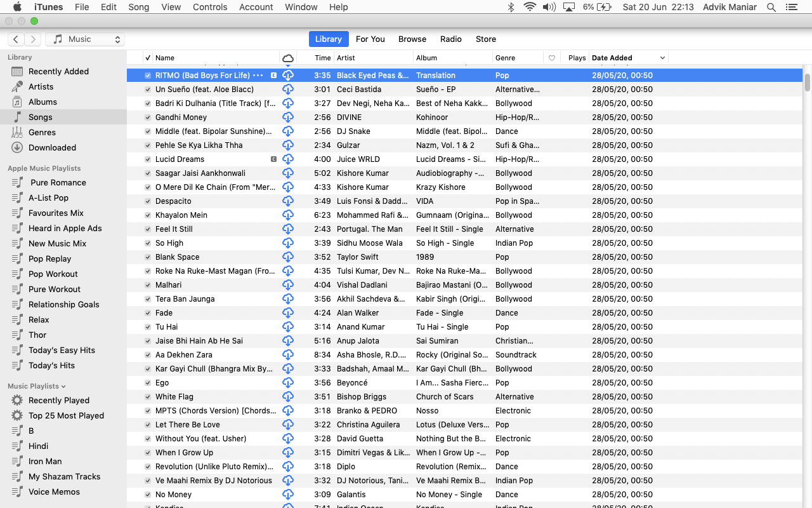Open Recently Added in the Library sidebar

coord(58,72)
